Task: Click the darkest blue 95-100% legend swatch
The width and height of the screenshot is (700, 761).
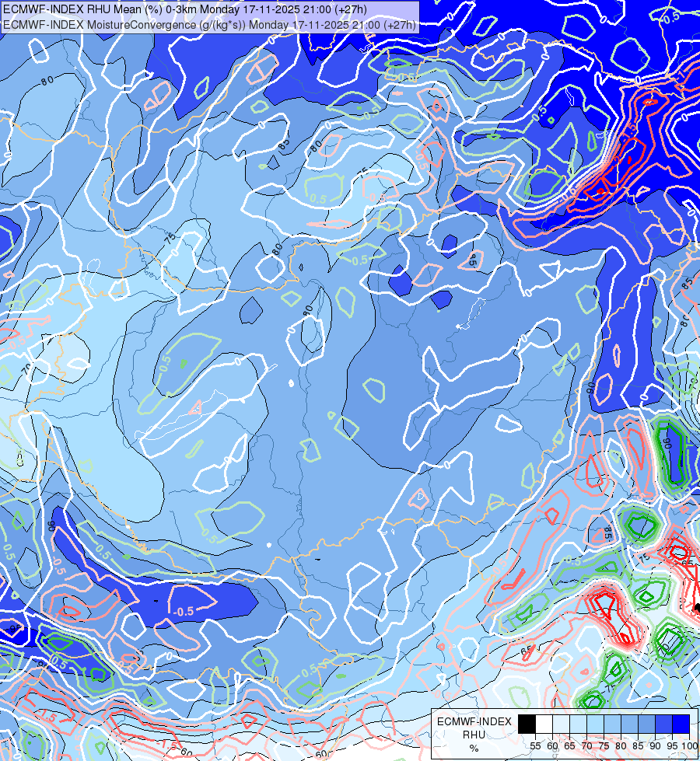Action: pos(681,724)
